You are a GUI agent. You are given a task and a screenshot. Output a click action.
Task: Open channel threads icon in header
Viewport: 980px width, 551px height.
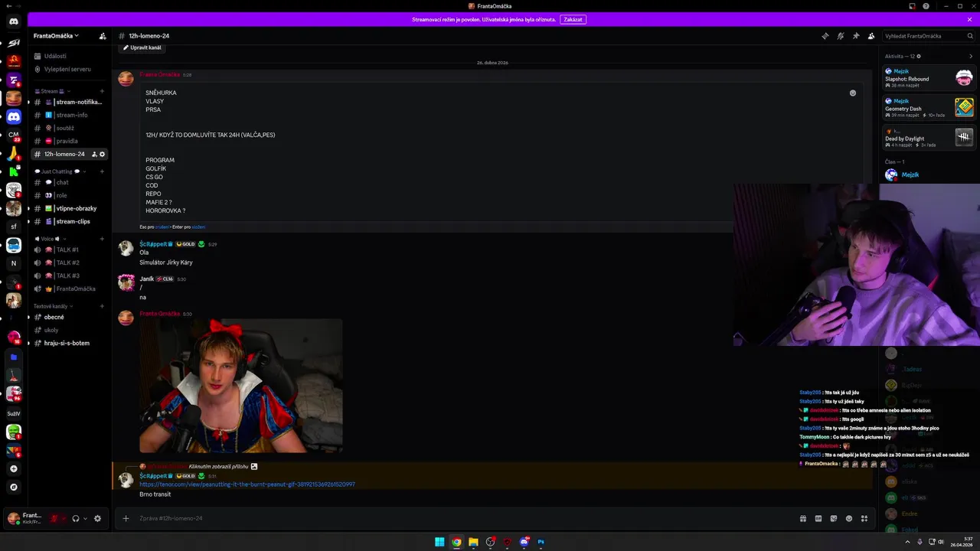point(825,36)
